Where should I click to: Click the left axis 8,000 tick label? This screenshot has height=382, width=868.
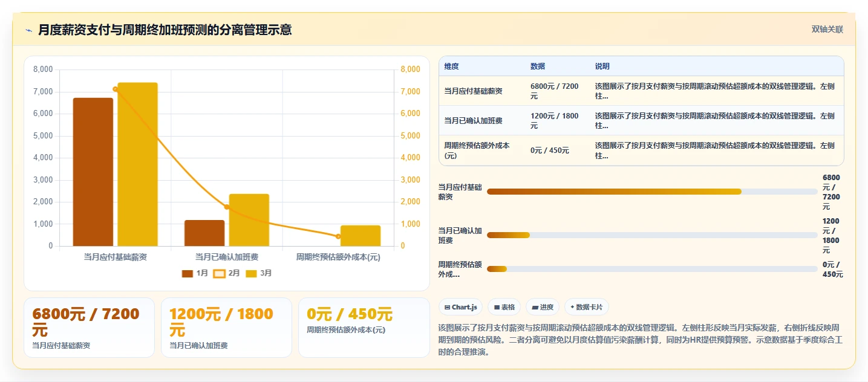pos(42,70)
